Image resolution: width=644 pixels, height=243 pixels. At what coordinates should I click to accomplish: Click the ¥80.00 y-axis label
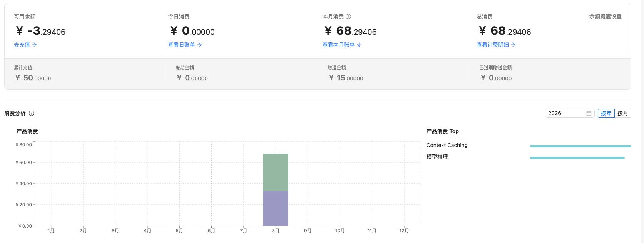point(23,145)
